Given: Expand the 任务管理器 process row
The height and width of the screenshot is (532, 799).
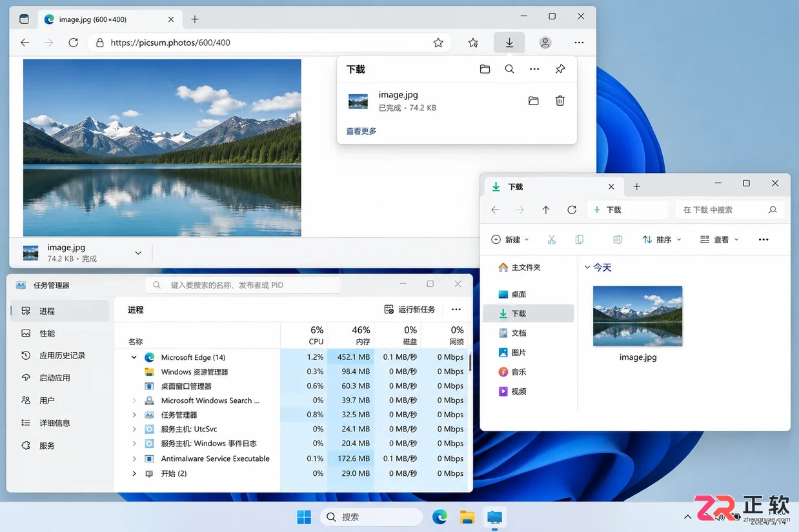Looking at the screenshot, I should pyautogui.click(x=134, y=415).
